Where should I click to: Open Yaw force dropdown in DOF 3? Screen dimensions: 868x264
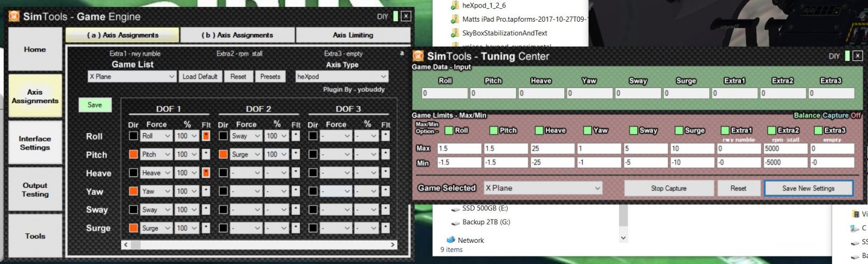[336, 191]
